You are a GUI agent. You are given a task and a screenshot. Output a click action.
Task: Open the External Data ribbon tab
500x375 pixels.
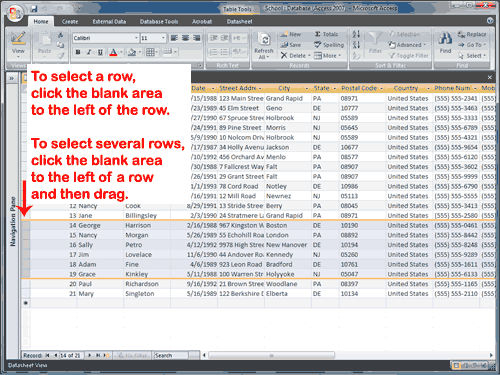(109, 21)
